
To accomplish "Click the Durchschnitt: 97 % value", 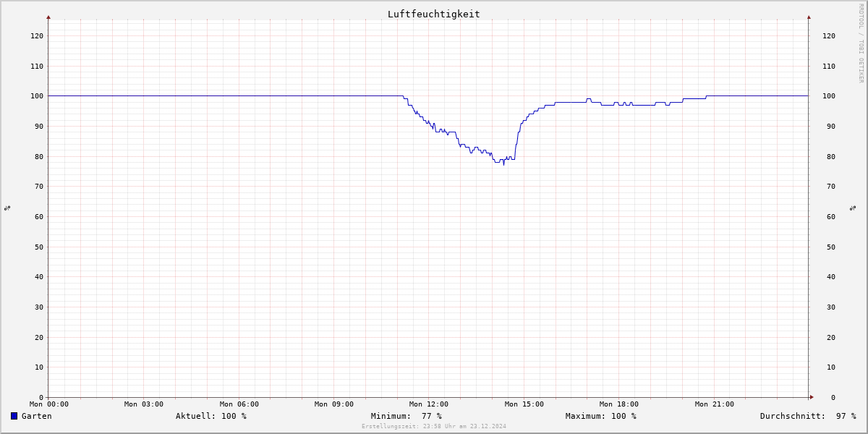I will point(808,416).
